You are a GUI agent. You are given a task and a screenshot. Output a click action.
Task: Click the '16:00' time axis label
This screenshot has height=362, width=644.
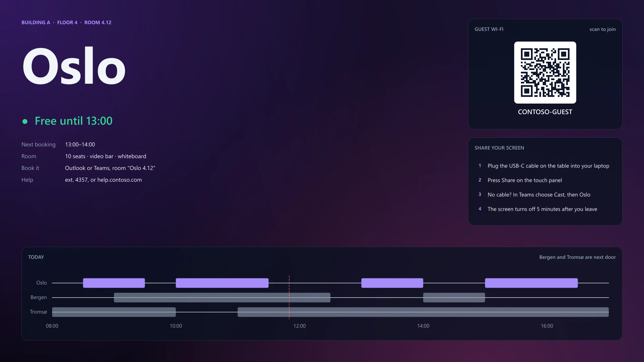pos(547,326)
